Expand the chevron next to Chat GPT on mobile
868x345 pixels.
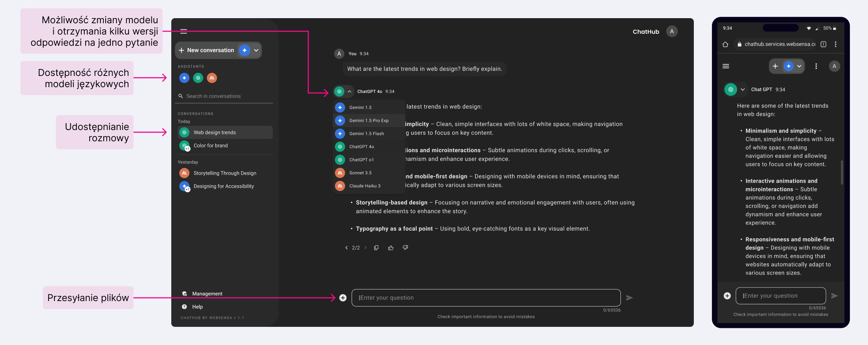[743, 90]
